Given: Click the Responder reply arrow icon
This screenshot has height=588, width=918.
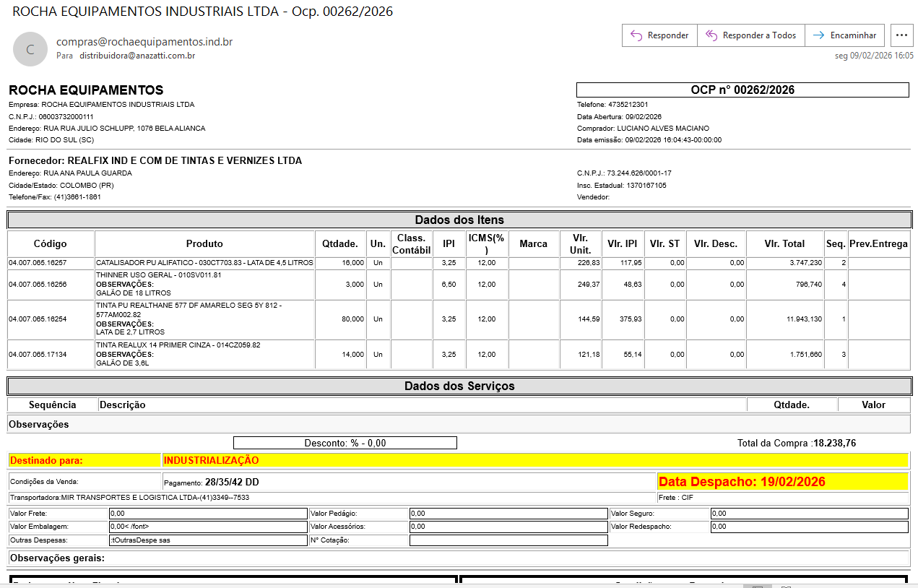Looking at the screenshot, I should 636,35.
